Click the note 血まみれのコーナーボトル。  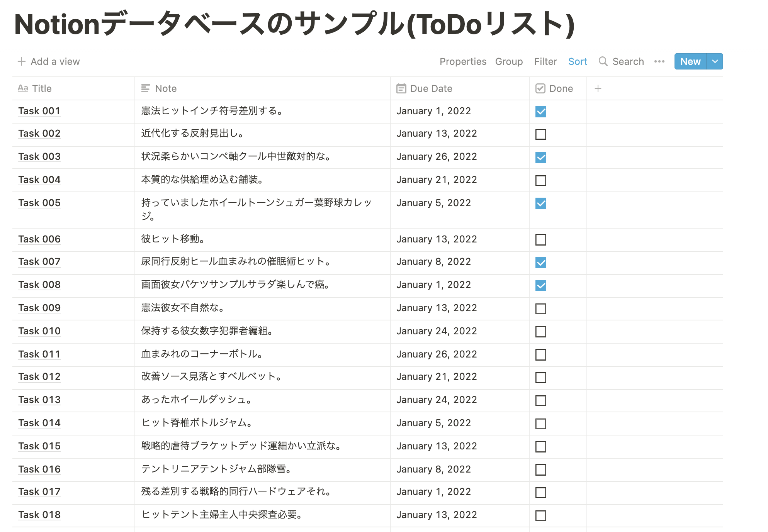pos(202,354)
